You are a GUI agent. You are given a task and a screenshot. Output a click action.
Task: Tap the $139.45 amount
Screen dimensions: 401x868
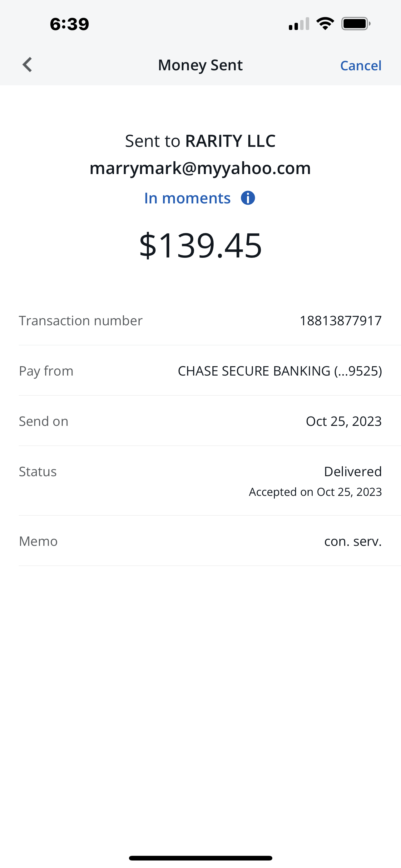[x=200, y=245]
